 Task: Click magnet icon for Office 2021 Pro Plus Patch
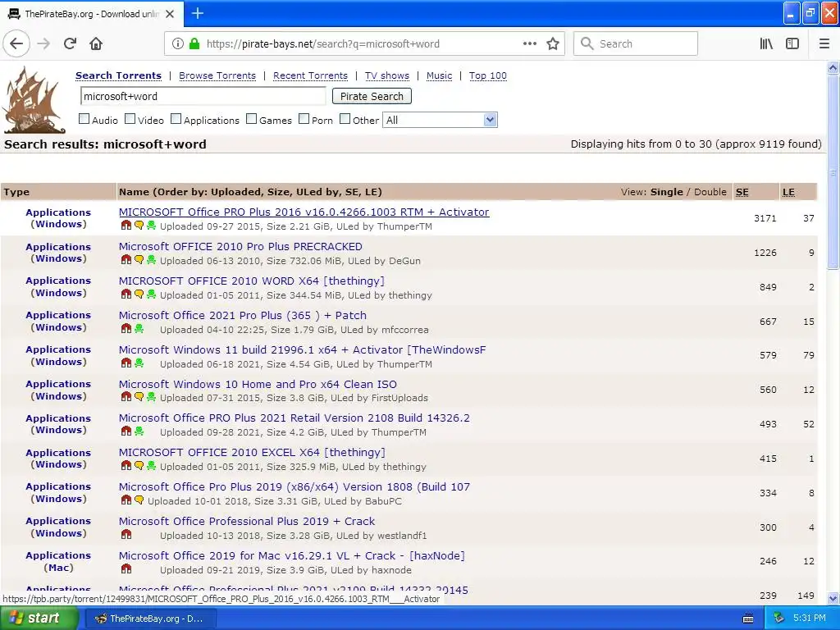point(126,328)
